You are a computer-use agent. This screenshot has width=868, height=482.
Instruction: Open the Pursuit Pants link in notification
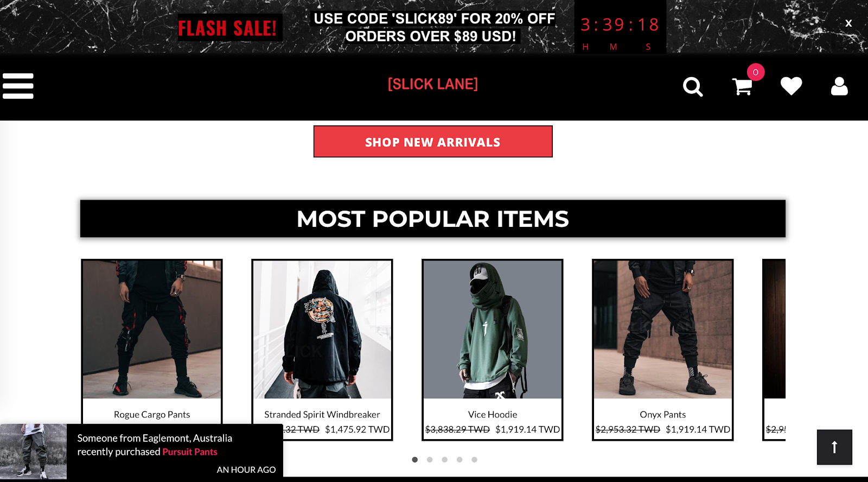[x=190, y=452]
